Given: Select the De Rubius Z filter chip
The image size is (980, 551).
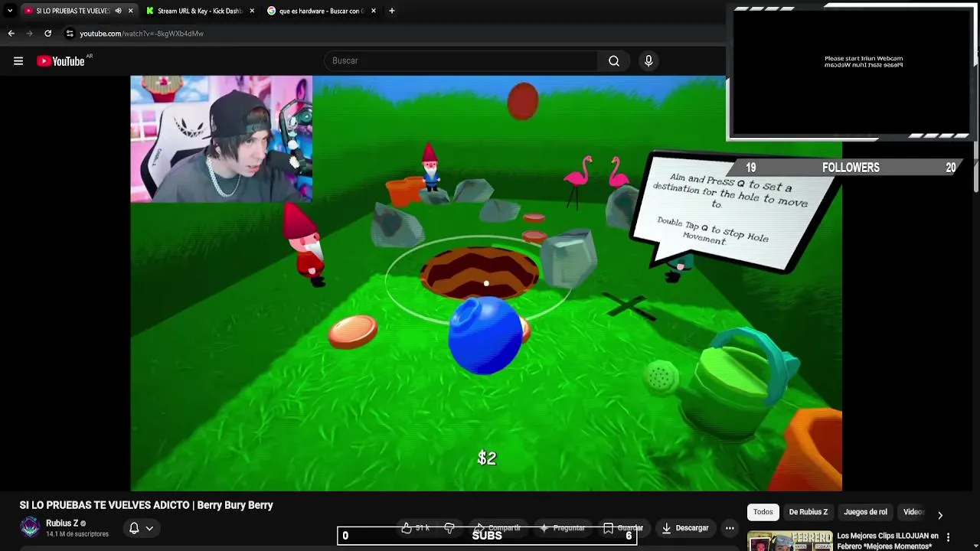Looking at the screenshot, I should (808, 512).
